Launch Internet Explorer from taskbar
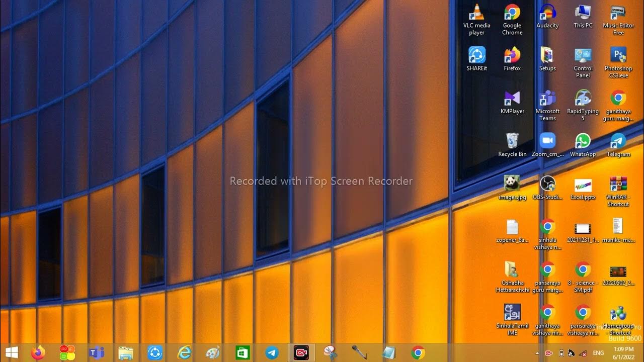This screenshot has width=644, height=362. click(x=184, y=352)
